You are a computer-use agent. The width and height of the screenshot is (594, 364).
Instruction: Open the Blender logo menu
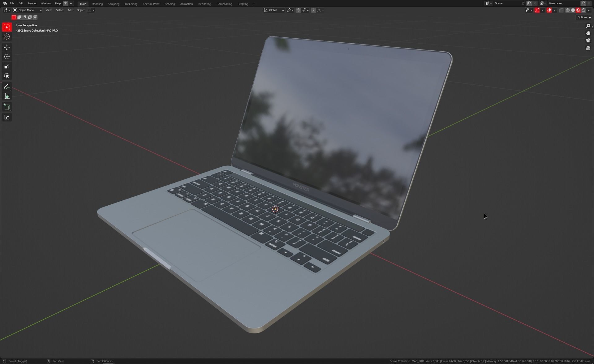click(5, 3)
